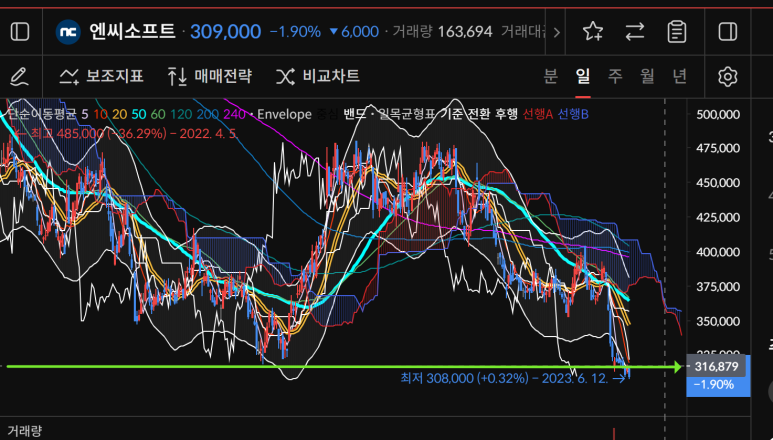Select the moving average 50 legend
The height and width of the screenshot is (440, 773).
coord(139,114)
